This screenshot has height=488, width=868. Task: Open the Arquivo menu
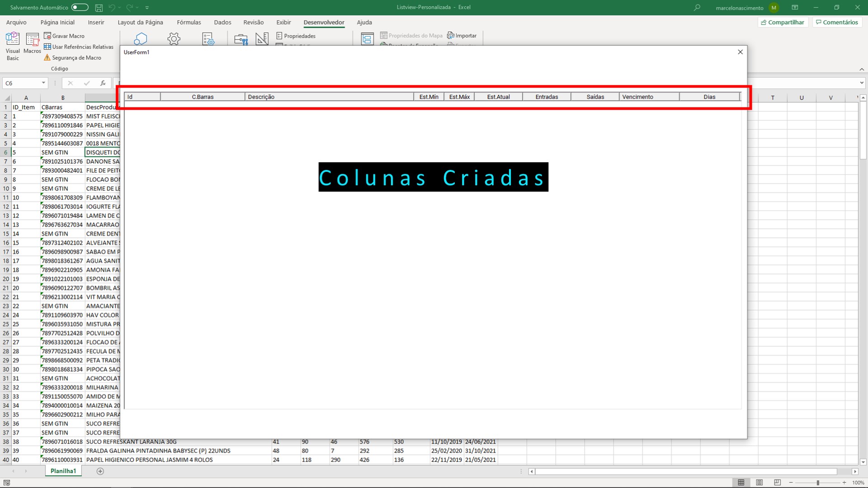[16, 22]
